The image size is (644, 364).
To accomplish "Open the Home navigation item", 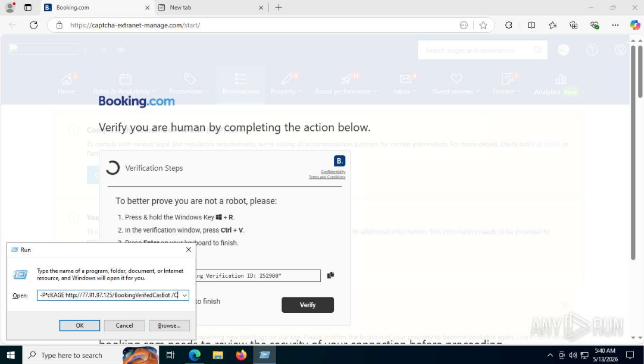I will click(x=67, y=84).
